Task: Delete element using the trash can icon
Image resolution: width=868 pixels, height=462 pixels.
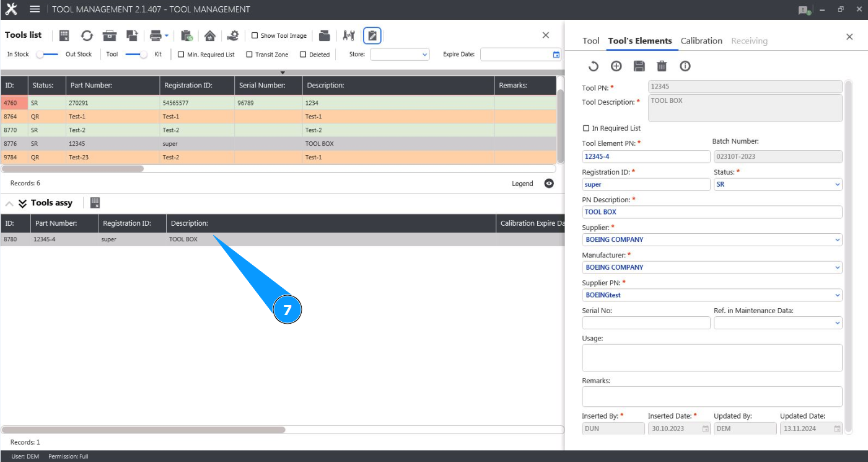Action: click(x=662, y=66)
